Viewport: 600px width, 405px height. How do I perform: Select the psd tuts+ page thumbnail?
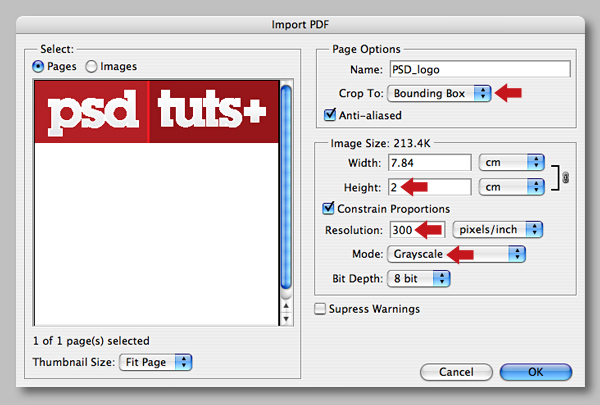pyautogui.click(x=157, y=111)
